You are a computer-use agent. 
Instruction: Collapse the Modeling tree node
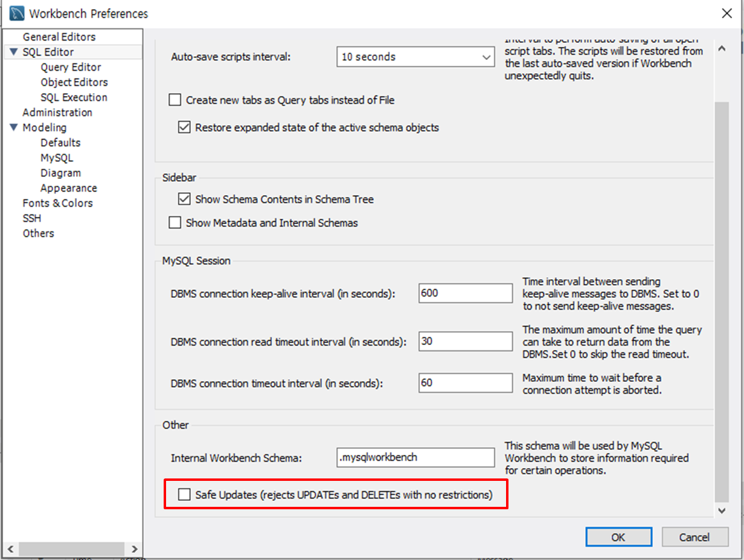coord(14,127)
